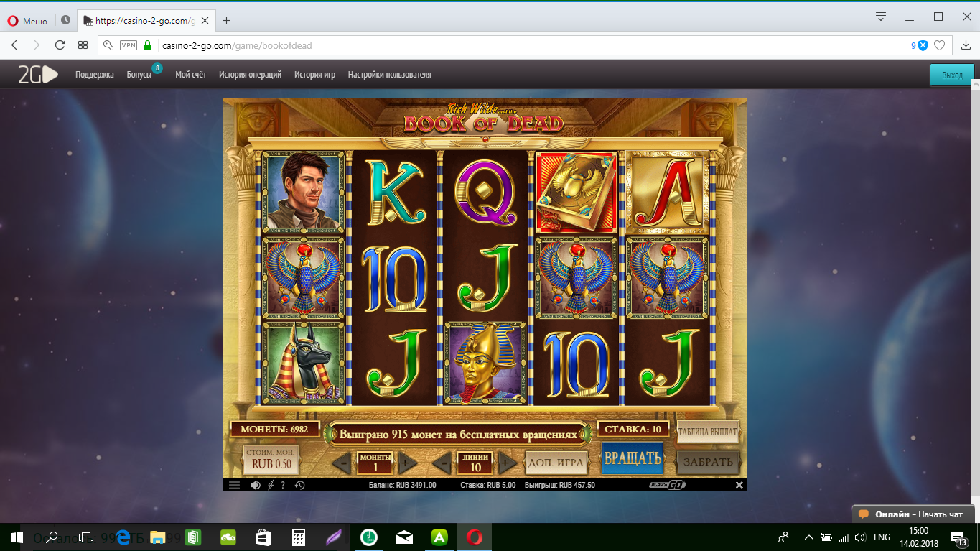Open Opera Speed Dial grid icon

(x=83, y=45)
